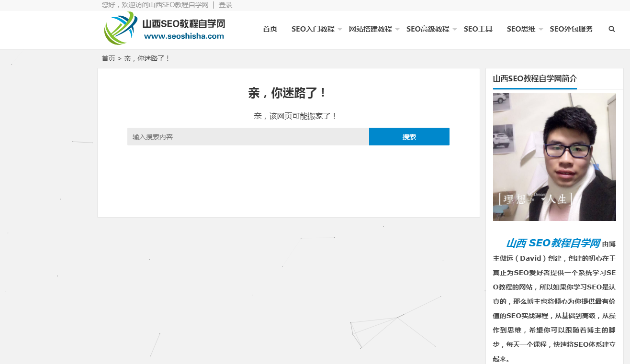Image resolution: width=630 pixels, height=364 pixels.
Task: Expand the arrow next to 网站搭建教程
Action: 397,30
